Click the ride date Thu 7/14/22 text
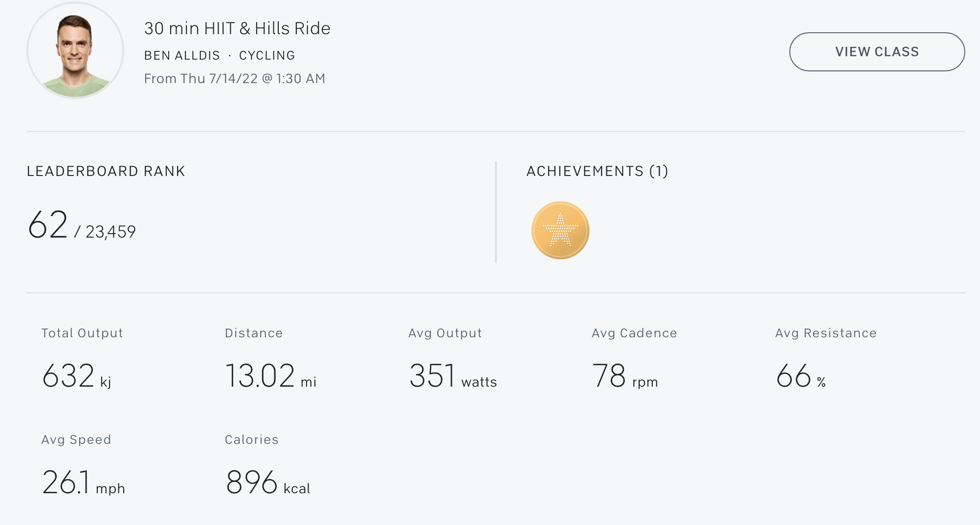 (219, 79)
